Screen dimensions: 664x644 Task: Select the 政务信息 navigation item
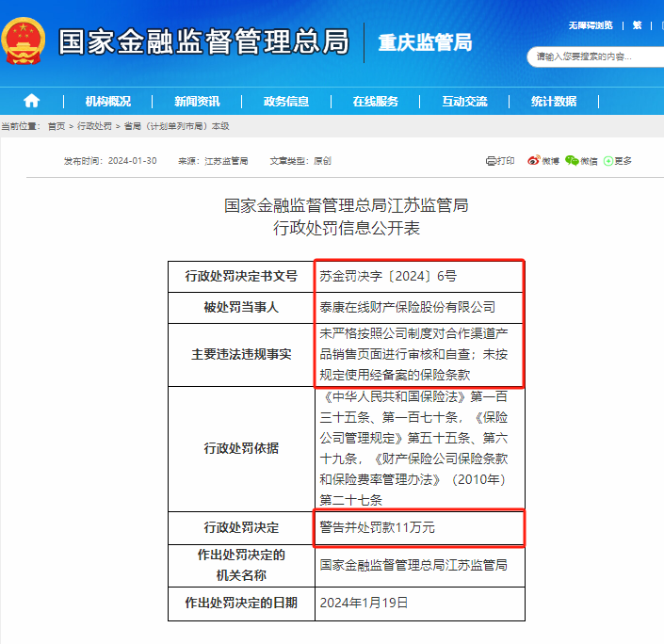tap(286, 102)
